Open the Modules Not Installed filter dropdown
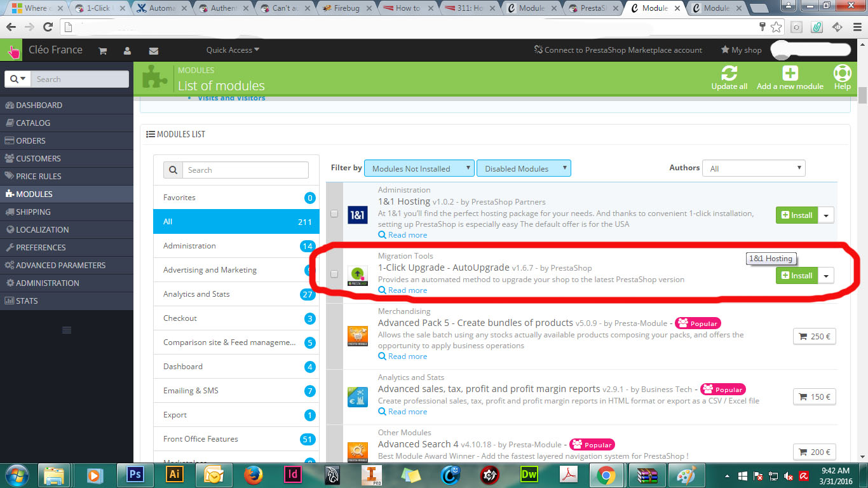The height and width of the screenshot is (488, 868). (x=419, y=168)
